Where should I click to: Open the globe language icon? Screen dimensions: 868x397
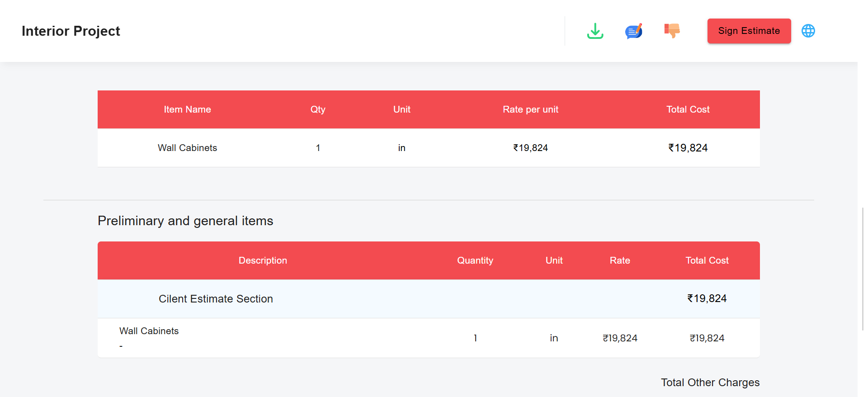click(x=808, y=31)
